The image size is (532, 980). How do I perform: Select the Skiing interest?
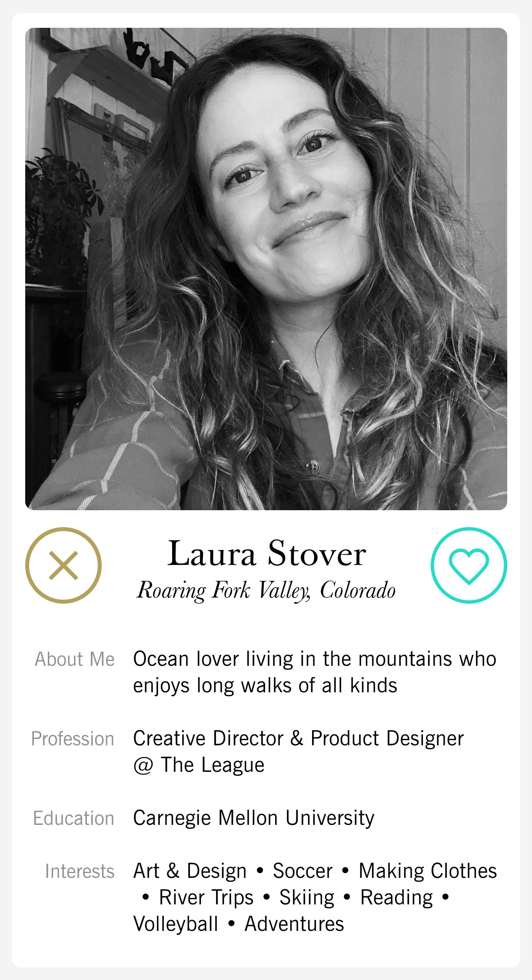(x=307, y=897)
